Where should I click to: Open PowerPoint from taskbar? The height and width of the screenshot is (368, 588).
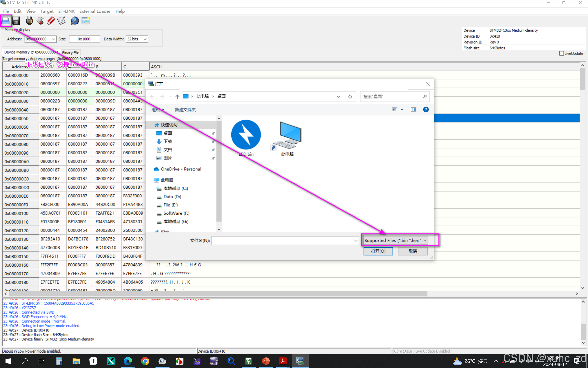266,361
